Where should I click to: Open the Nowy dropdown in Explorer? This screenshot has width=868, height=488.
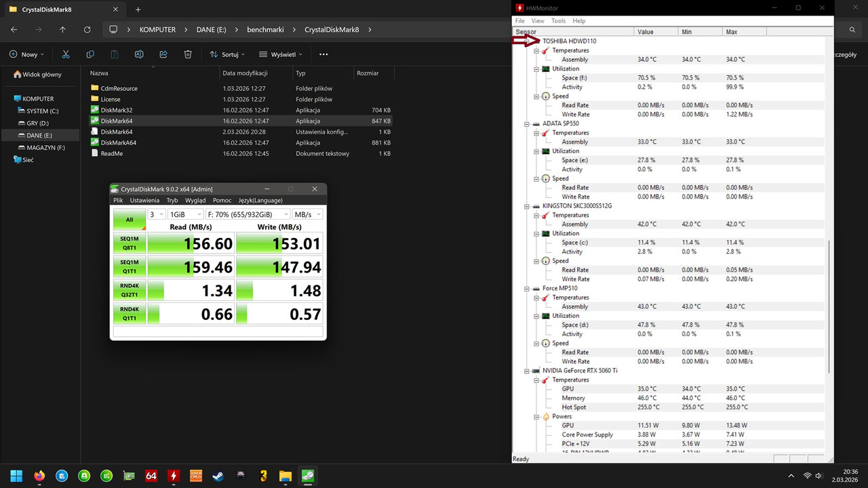pyautogui.click(x=27, y=54)
